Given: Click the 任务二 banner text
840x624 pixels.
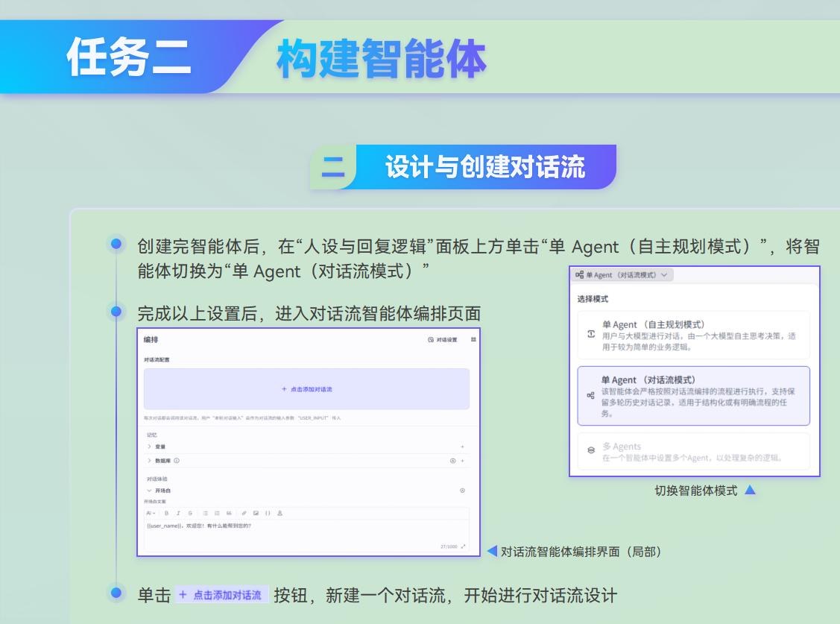Looking at the screenshot, I should [128, 57].
